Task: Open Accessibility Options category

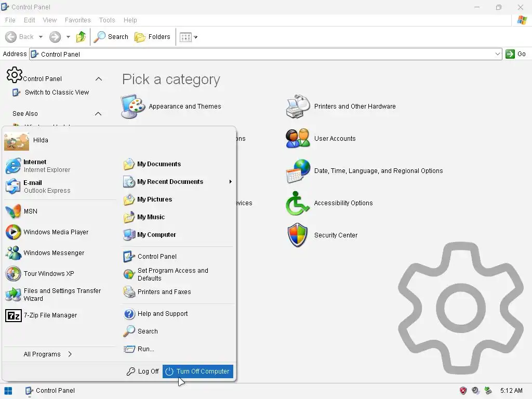Action: pos(329,203)
